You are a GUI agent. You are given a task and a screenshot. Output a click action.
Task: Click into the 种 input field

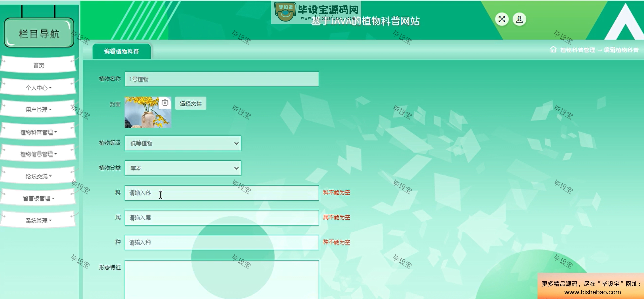point(222,242)
